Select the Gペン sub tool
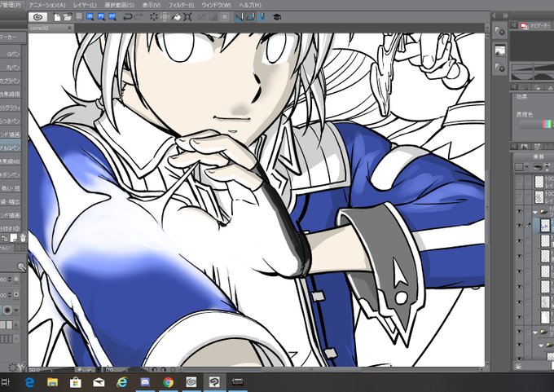Image resolution: width=554 pixels, height=392 pixels. [x=11, y=54]
